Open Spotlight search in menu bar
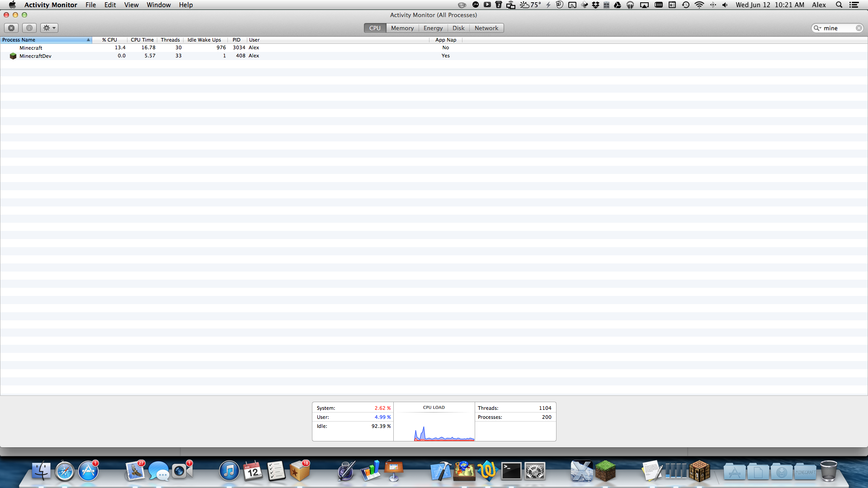Viewport: 868px width, 488px height. point(839,5)
